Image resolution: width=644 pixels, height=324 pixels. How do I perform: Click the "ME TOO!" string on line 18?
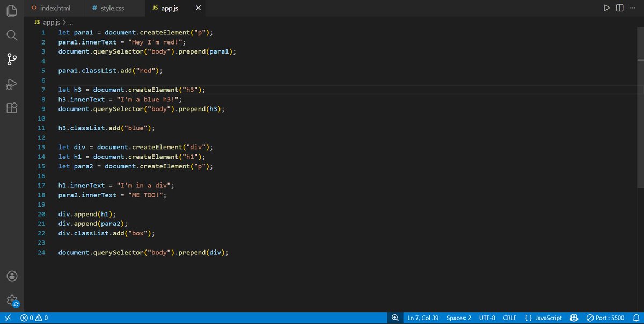click(x=145, y=195)
